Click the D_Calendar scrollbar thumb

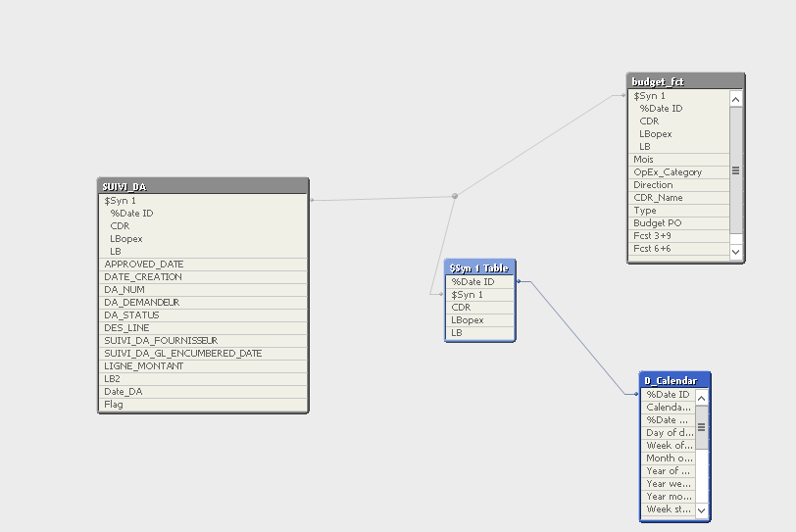pyautogui.click(x=701, y=427)
